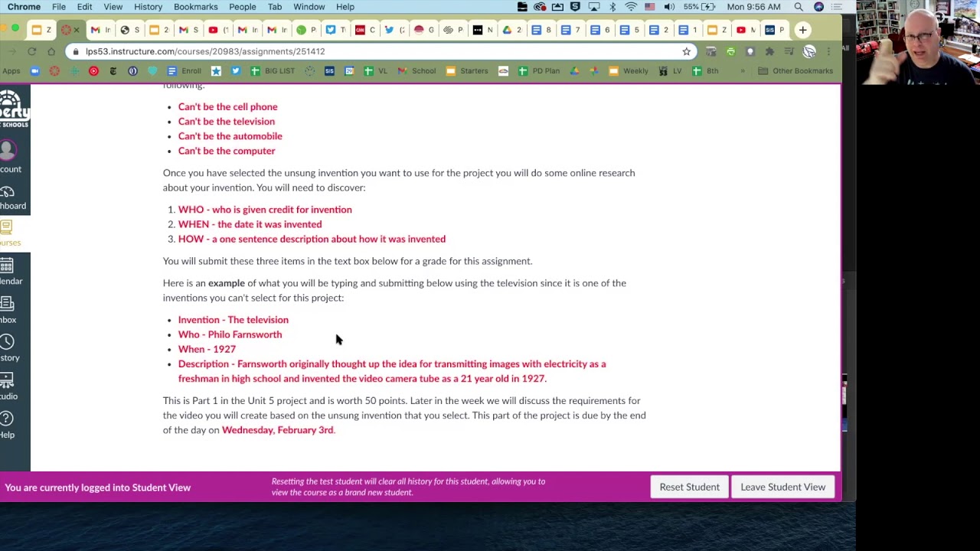Open the PD Plan bookmark
This screenshot has height=551, width=980.
click(x=539, y=70)
